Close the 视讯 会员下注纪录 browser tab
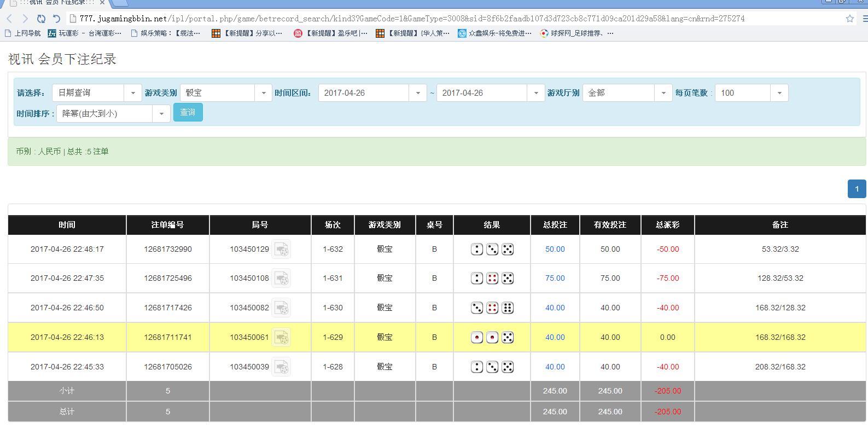This screenshot has width=868, height=428. pos(102,2)
